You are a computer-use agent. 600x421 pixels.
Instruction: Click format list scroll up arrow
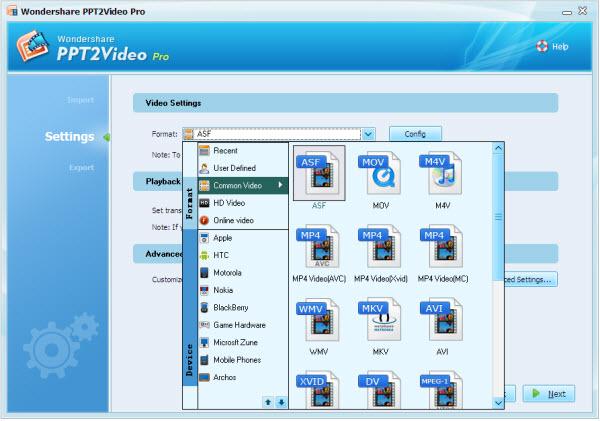point(498,148)
